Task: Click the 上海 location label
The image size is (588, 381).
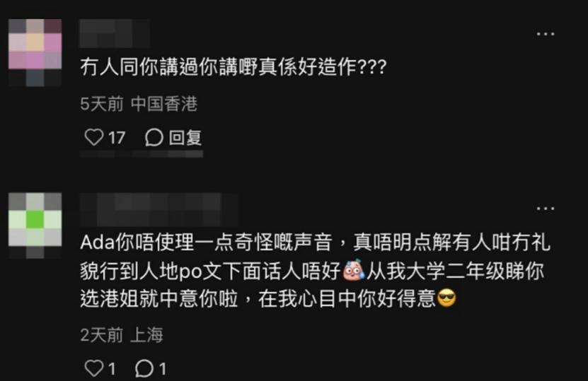Action: [x=146, y=334]
